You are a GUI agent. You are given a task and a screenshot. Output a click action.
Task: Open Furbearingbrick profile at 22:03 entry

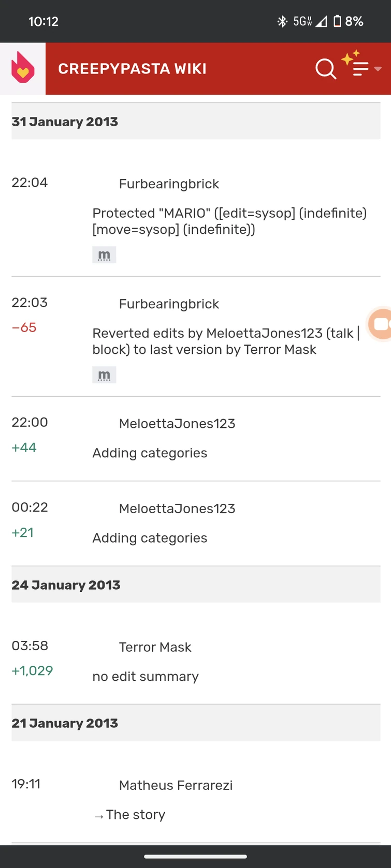[x=169, y=304]
